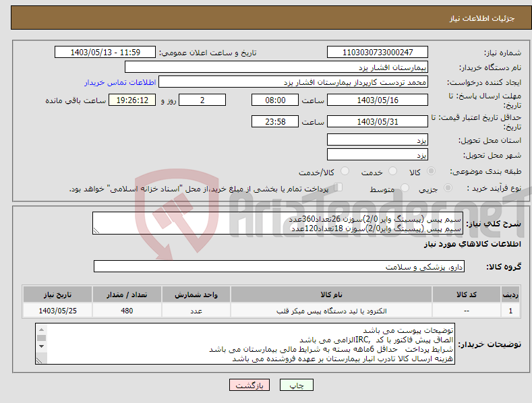
Task: Click the scroll down arrow in buyer notes
Action: 41,346
